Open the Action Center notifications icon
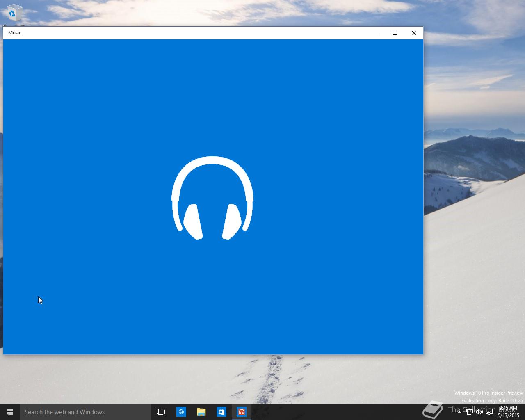Screen dimensions: 525x420 click(489, 412)
